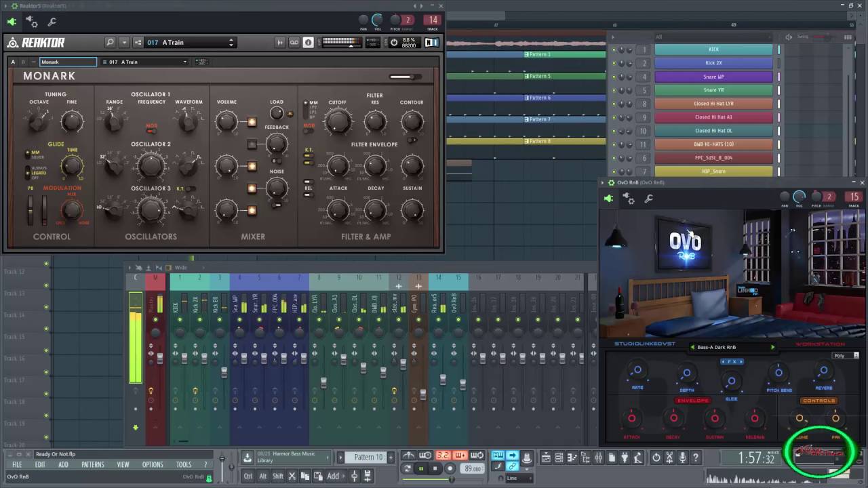Click the Closed Hi Hat LYR channel button

713,104
